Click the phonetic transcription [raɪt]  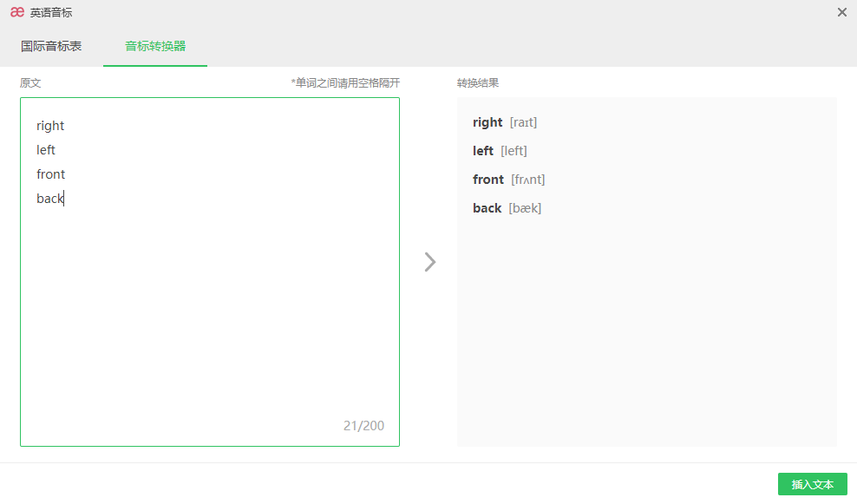point(523,122)
